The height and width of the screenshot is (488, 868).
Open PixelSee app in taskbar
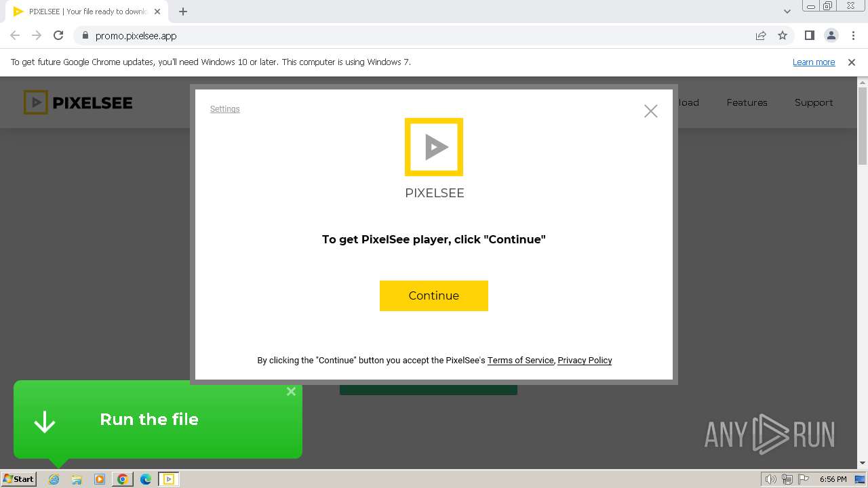[x=169, y=479]
